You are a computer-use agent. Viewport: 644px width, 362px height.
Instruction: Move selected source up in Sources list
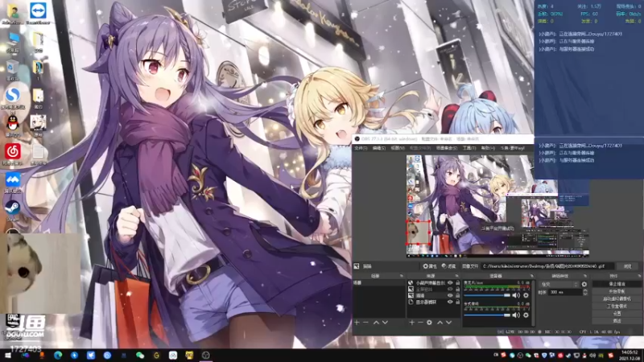440,323
